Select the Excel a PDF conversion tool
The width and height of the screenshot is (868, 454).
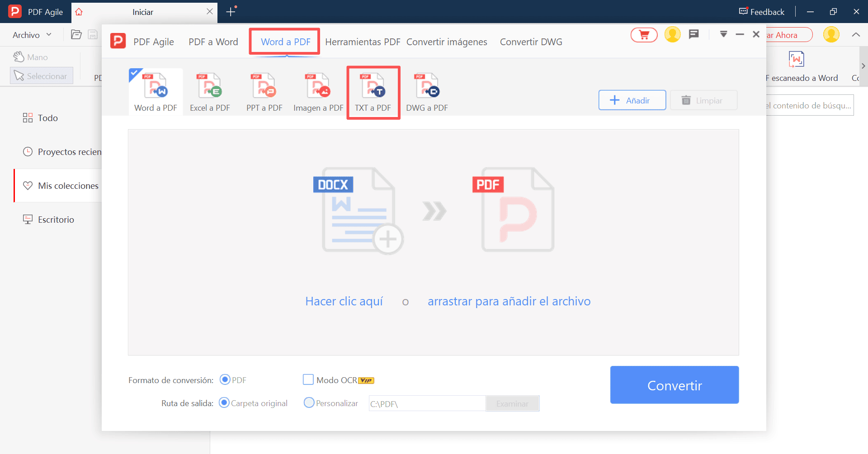(209, 91)
